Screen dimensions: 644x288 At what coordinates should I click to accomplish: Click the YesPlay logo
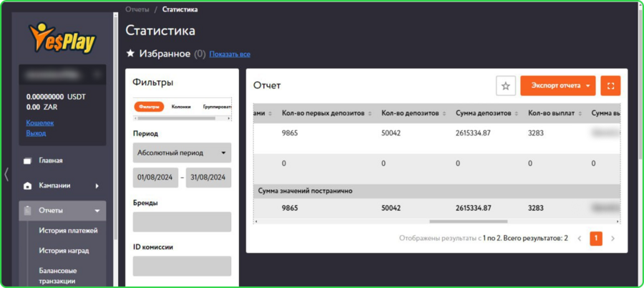click(x=62, y=38)
